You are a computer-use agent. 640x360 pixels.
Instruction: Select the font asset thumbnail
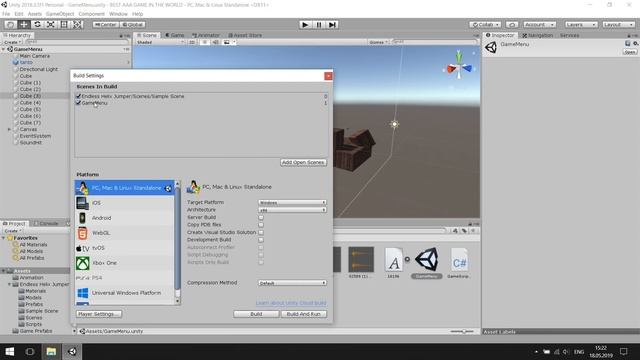393,260
